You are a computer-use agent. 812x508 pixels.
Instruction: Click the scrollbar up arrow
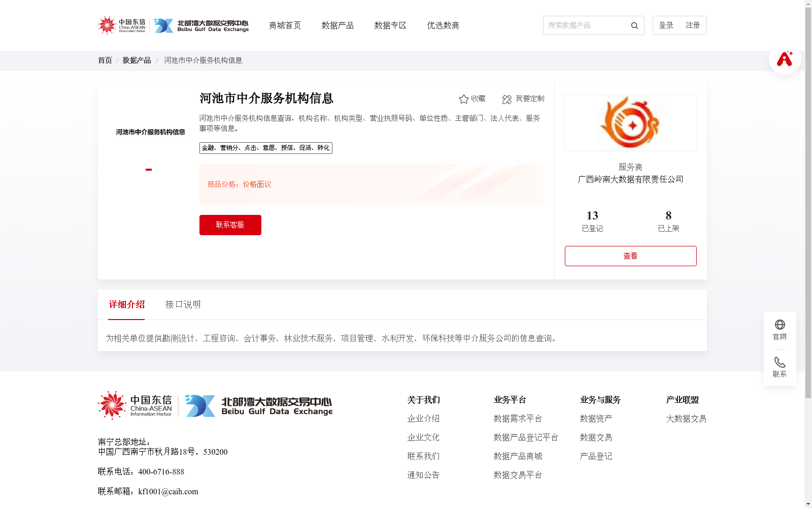coord(808,4)
